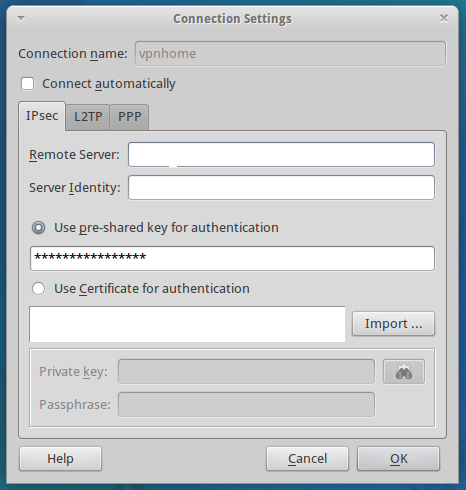Switch to the PPP tab

click(130, 117)
